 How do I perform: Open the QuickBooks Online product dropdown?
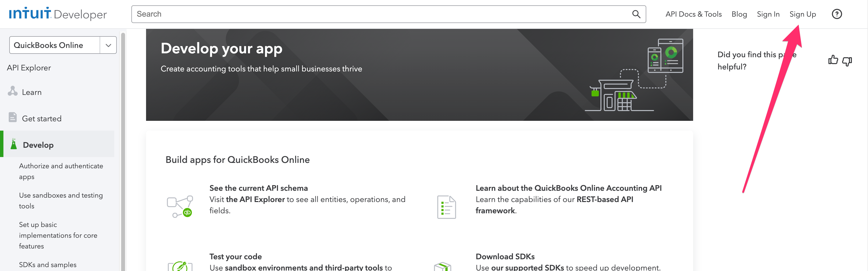point(63,45)
